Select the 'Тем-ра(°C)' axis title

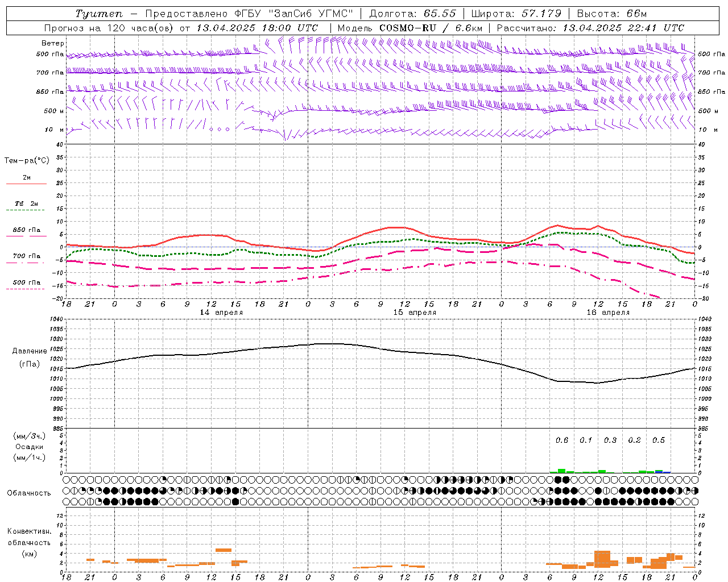[27, 161]
